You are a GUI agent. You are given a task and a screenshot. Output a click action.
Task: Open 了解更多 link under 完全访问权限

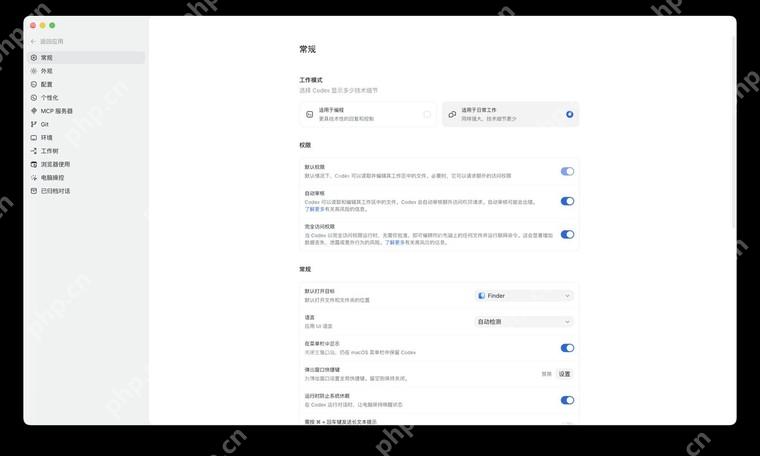coord(395,242)
